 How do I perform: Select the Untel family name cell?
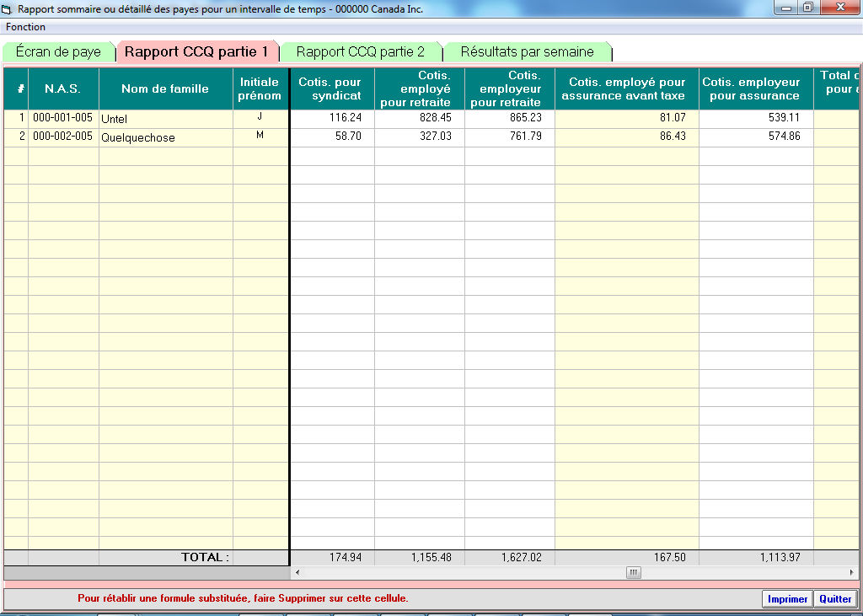(x=165, y=119)
